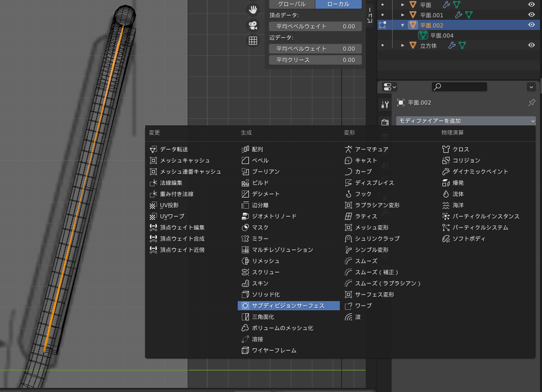Image resolution: width=542 pixels, height=392 pixels.
Task: Click the 頂点ウェイト編集 modifier icon
Action: point(153,227)
